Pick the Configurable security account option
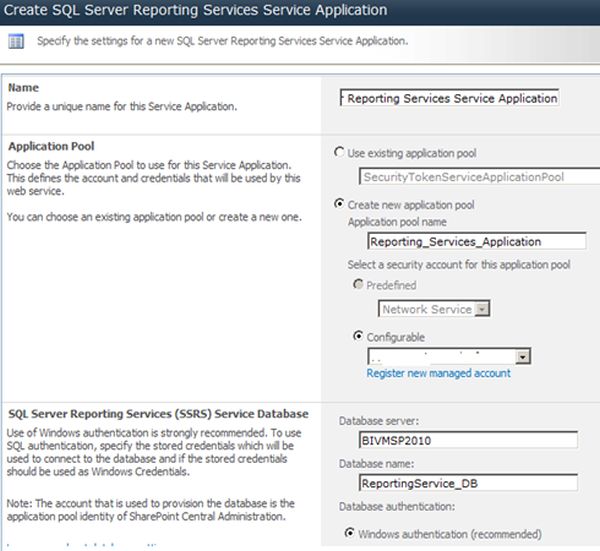 click(x=360, y=337)
